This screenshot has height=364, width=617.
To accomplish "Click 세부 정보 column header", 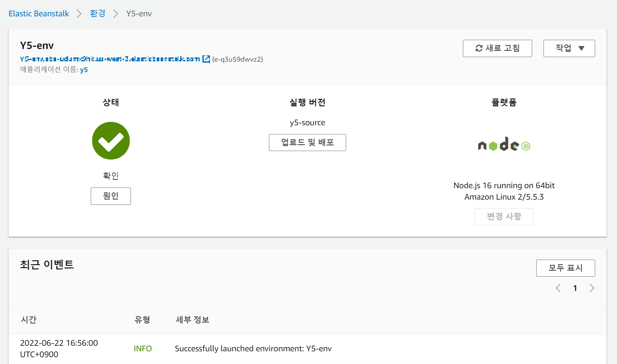I will pyautogui.click(x=192, y=320).
